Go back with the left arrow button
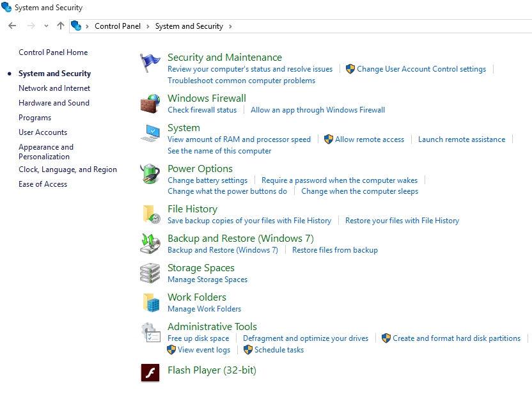This screenshot has width=532, height=394. [12, 26]
